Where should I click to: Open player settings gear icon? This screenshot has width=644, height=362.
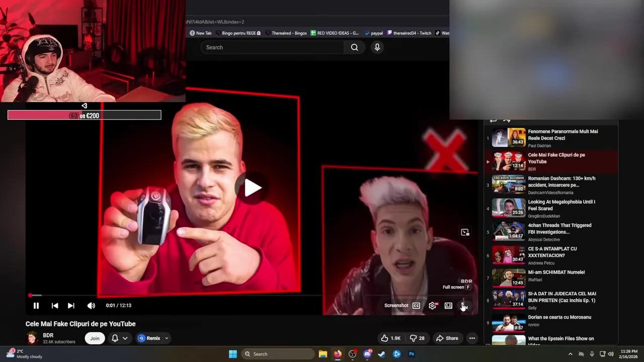[432, 306]
